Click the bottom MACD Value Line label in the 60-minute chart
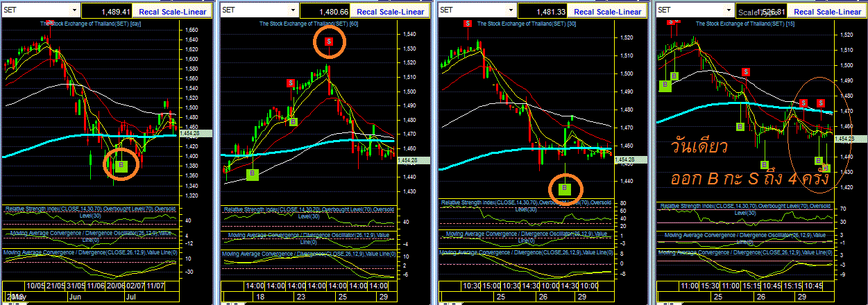 click(309, 254)
